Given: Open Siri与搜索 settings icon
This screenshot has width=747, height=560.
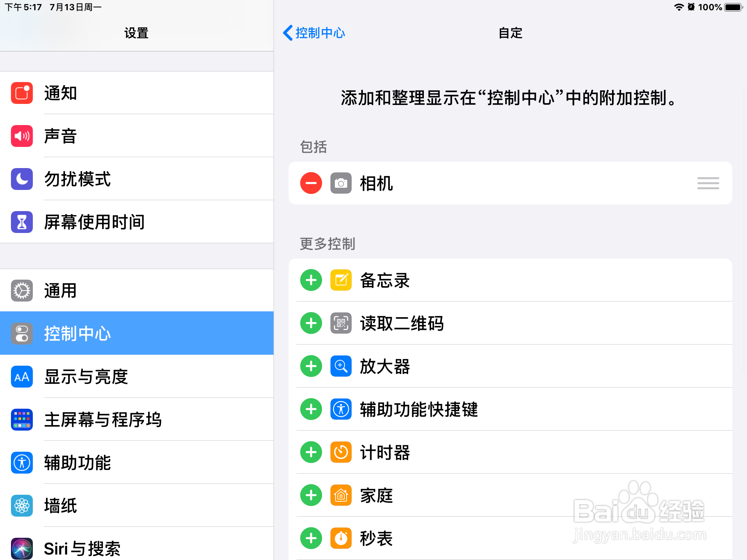Looking at the screenshot, I should [22, 548].
